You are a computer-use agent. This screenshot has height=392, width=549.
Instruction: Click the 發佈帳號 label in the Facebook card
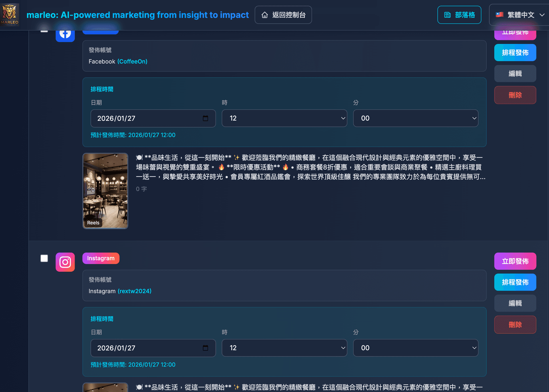tap(100, 50)
